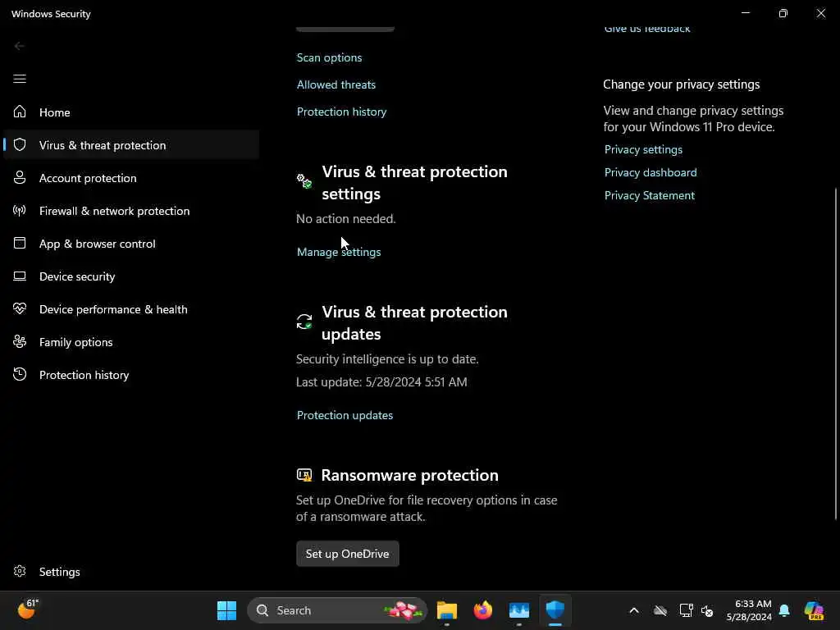Open the Allowed threats link

click(336, 84)
